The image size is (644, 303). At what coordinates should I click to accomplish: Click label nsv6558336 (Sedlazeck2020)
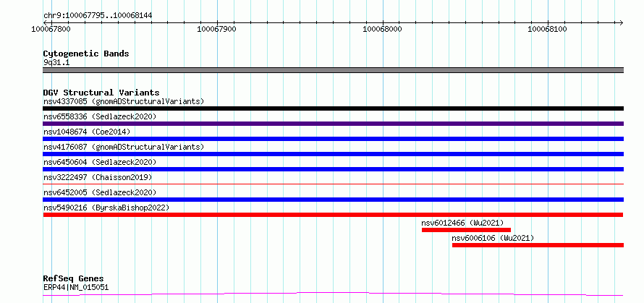[x=100, y=116]
